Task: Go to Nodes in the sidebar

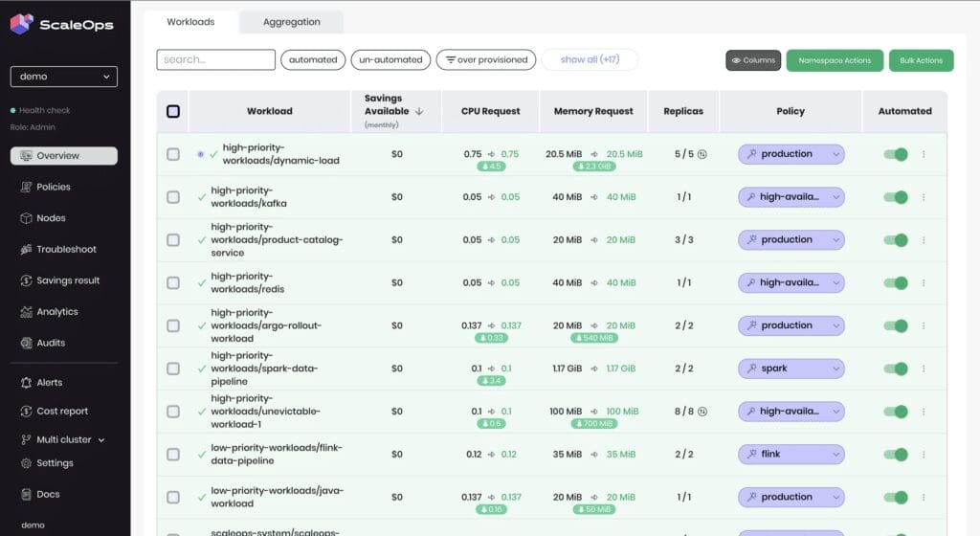Action: pyautogui.click(x=51, y=218)
